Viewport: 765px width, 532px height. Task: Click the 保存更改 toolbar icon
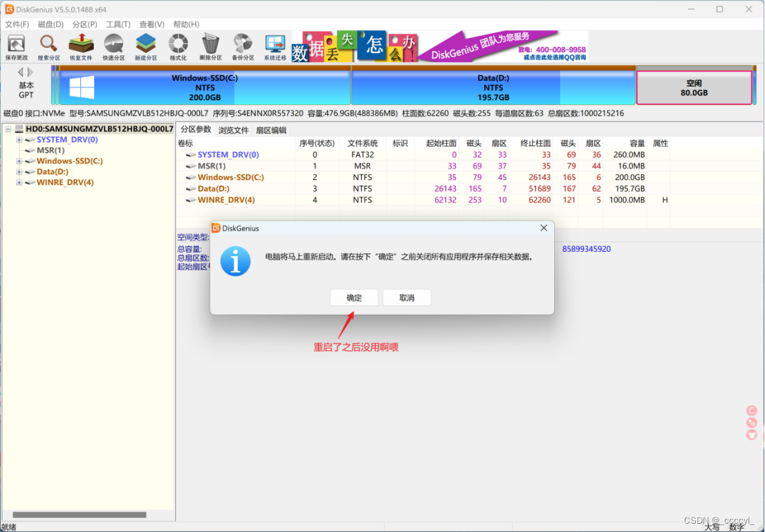(x=17, y=47)
